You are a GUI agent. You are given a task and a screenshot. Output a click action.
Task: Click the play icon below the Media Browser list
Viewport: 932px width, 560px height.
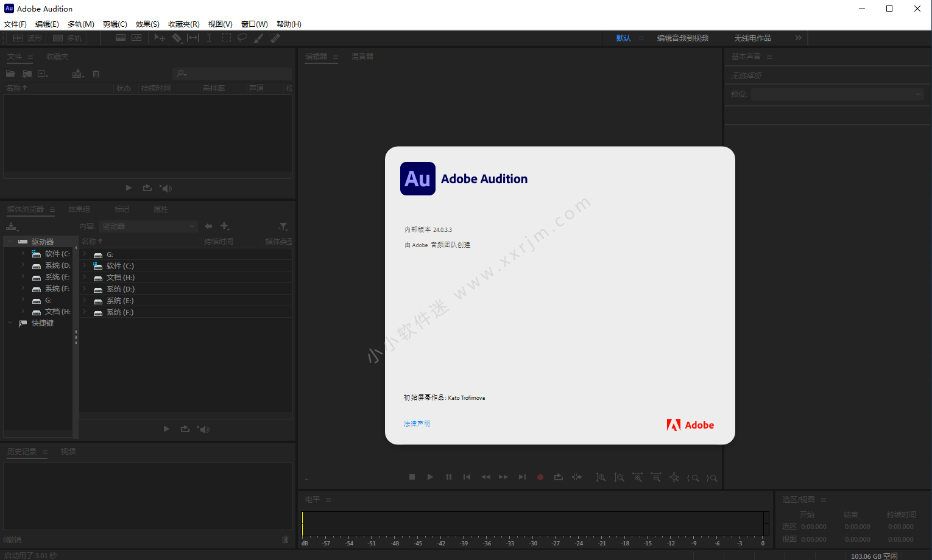[166, 429]
